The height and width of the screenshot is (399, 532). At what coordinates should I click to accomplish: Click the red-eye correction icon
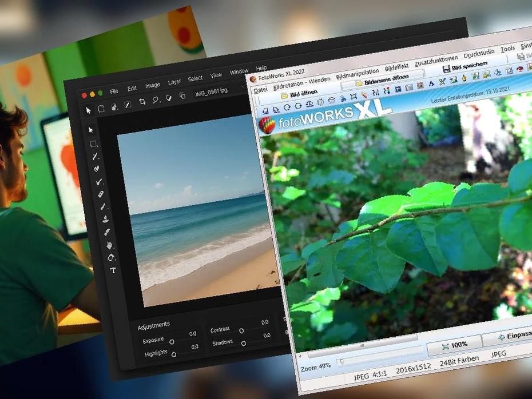click(x=519, y=70)
